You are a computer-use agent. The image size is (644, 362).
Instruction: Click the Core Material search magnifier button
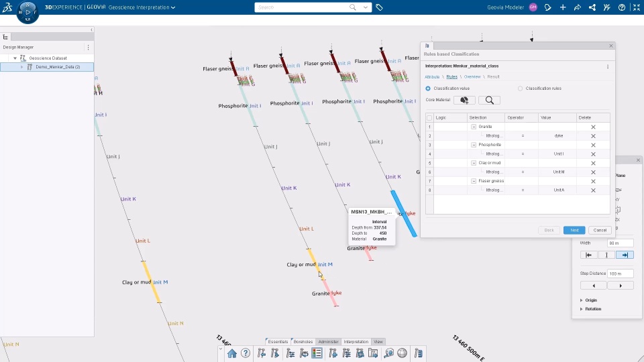(489, 100)
